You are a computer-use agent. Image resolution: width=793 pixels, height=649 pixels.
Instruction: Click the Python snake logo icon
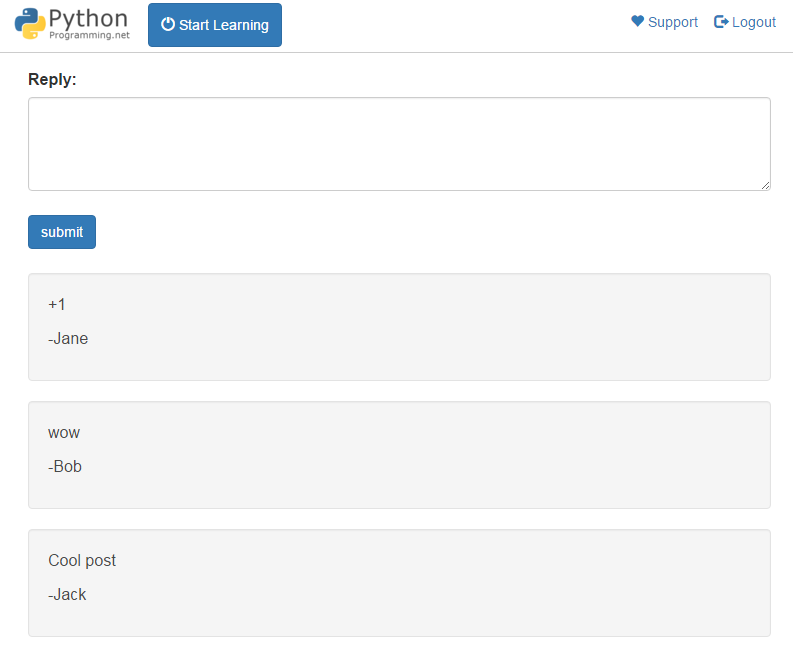(x=31, y=24)
